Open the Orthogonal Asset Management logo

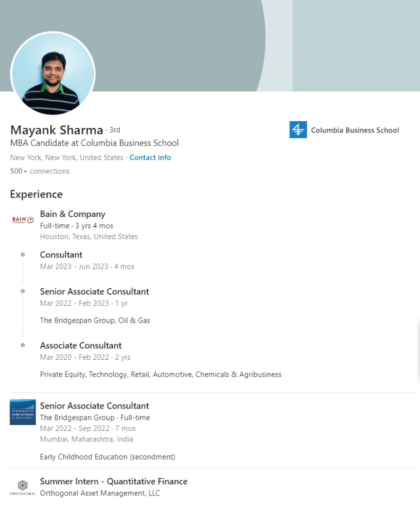pos(23,487)
